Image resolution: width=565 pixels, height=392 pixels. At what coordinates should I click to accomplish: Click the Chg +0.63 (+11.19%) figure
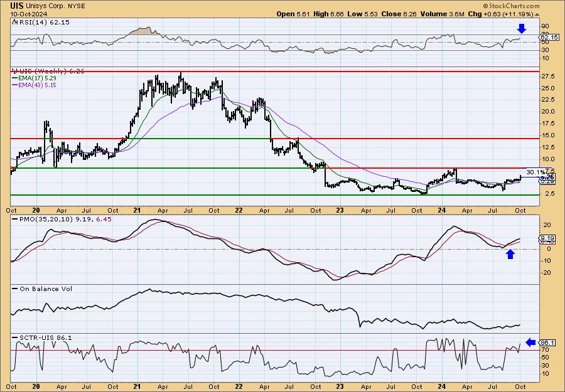click(500, 14)
